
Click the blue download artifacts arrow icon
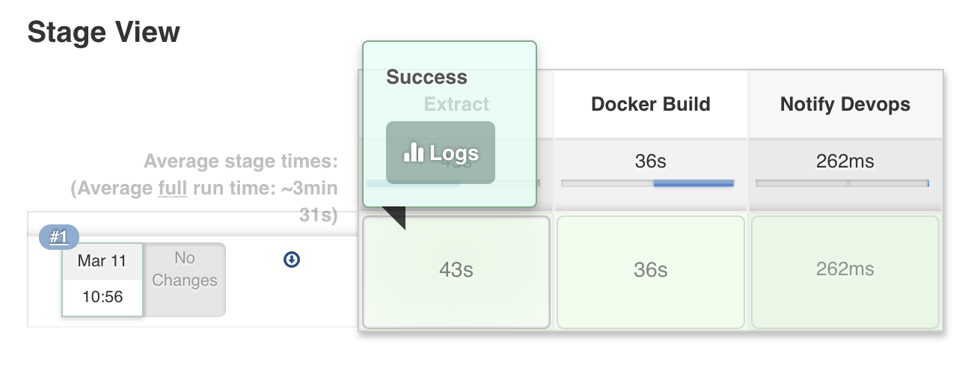[x=292, y=260]
